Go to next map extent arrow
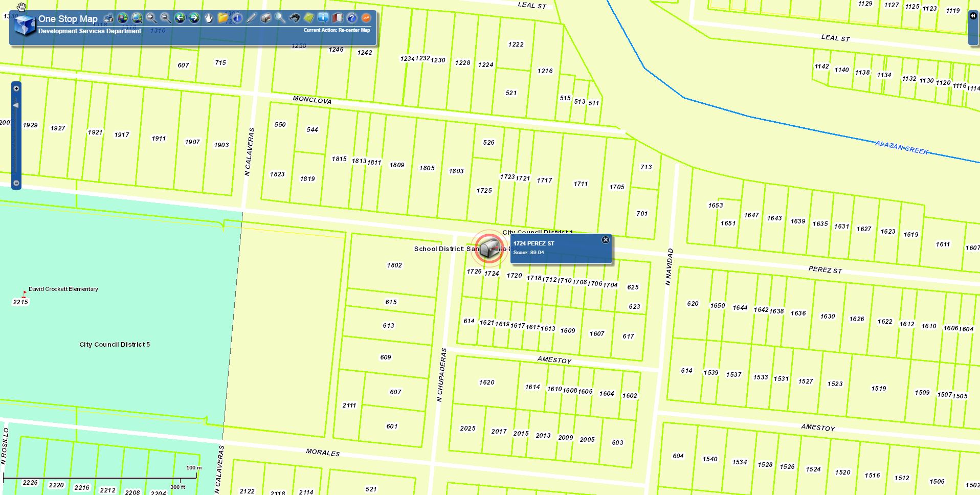The height and width of the screenshot is (495, 980). (194, 18)
